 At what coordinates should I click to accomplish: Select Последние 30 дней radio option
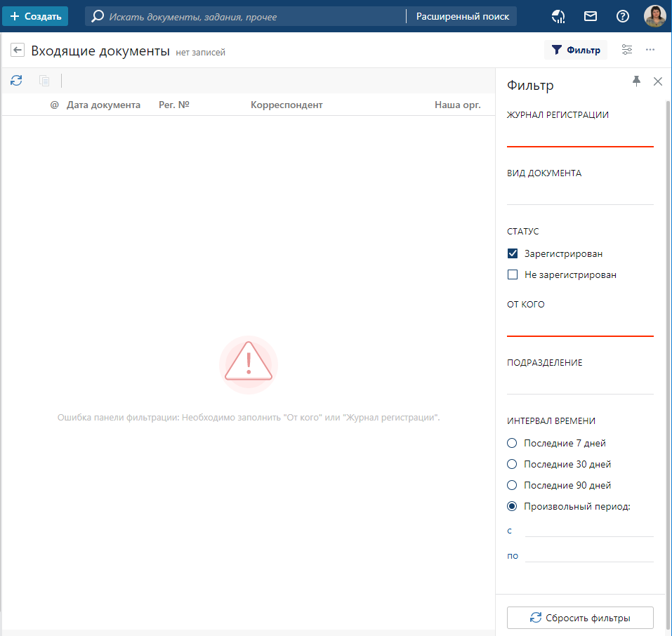pos(512,464)
